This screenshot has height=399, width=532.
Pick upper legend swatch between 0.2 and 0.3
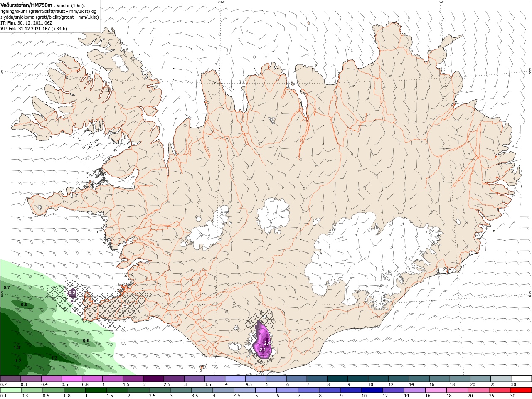[x=10, y=379]
